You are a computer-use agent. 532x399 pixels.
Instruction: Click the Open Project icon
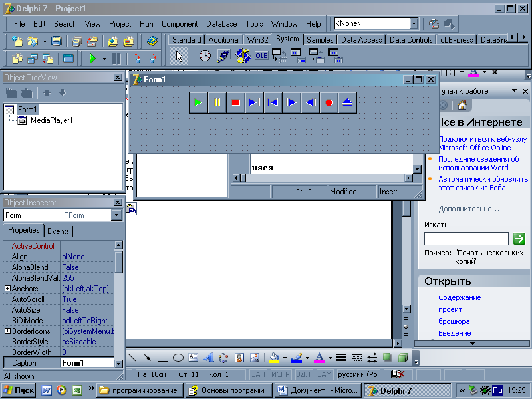pyautogui.click(x=92, y=41)
